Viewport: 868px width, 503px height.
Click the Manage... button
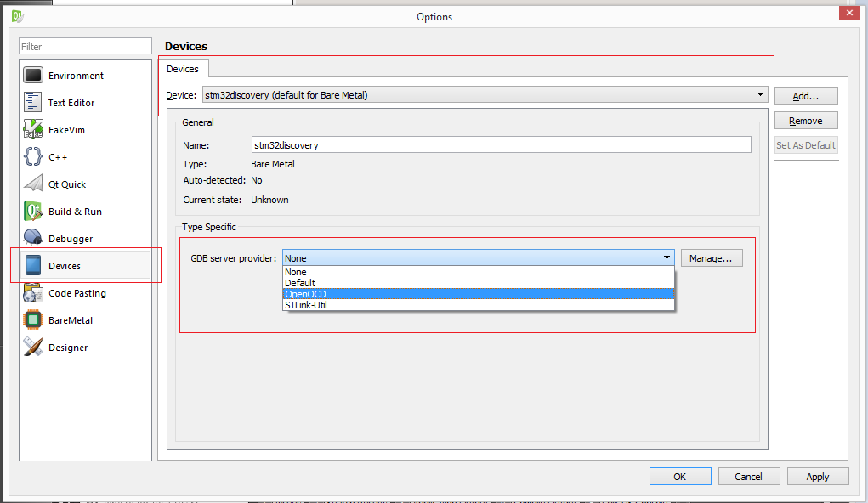712,258
